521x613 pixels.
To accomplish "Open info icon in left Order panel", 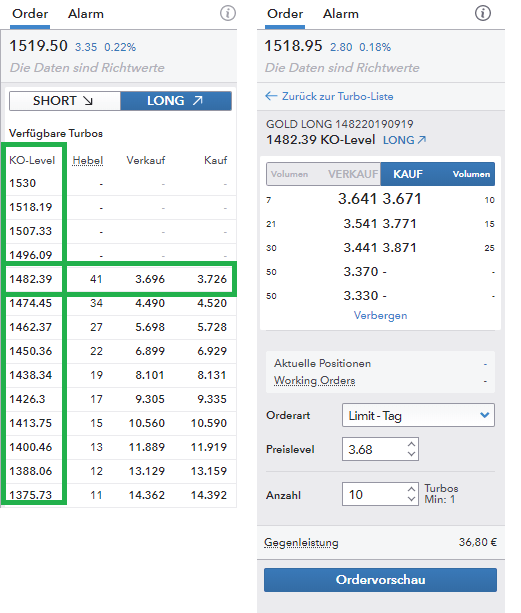I will tap(228, 13).
